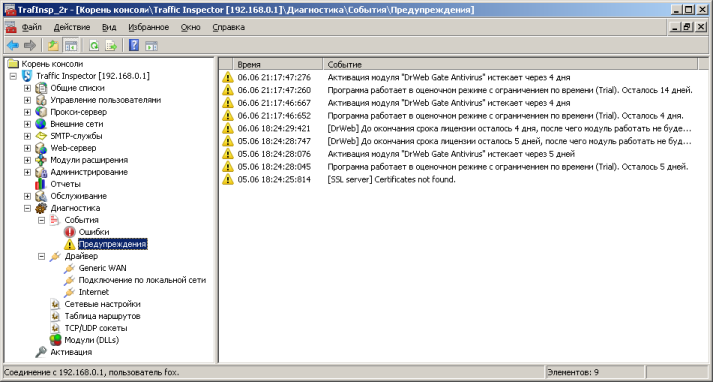Open the Файл menu

pos(31,27)
